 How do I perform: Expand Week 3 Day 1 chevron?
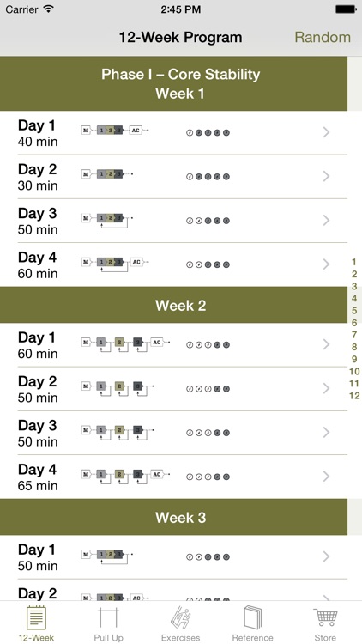(326, 556)
